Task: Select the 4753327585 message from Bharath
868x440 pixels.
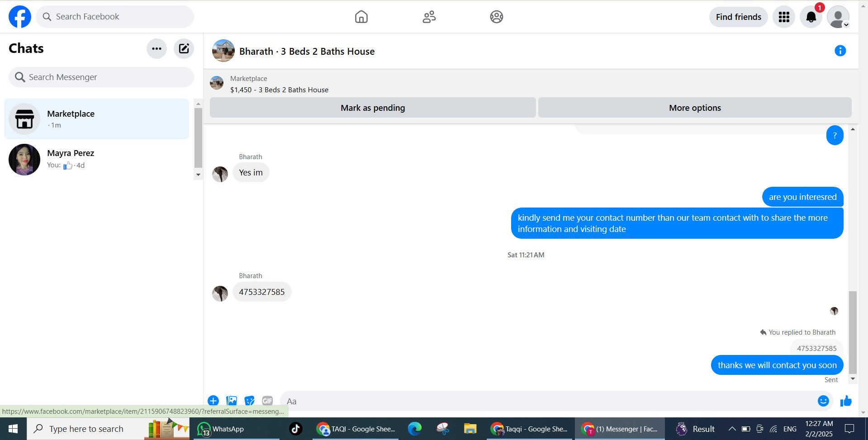Action: [262, 292]
